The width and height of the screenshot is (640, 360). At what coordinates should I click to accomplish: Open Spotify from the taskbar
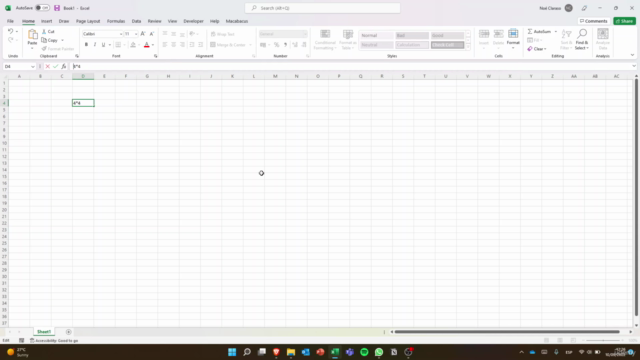point(364,352)
